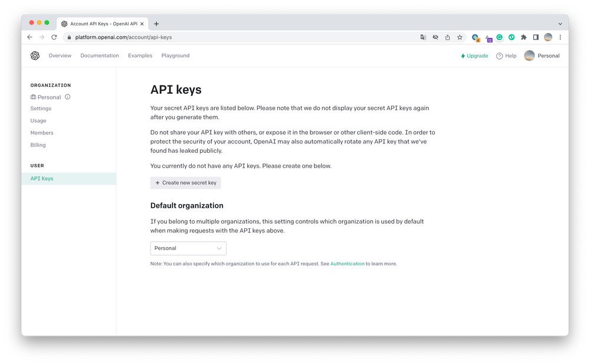590x364 pixels.
Task: Go to the Documentation tab
Action: pos(100,55)
